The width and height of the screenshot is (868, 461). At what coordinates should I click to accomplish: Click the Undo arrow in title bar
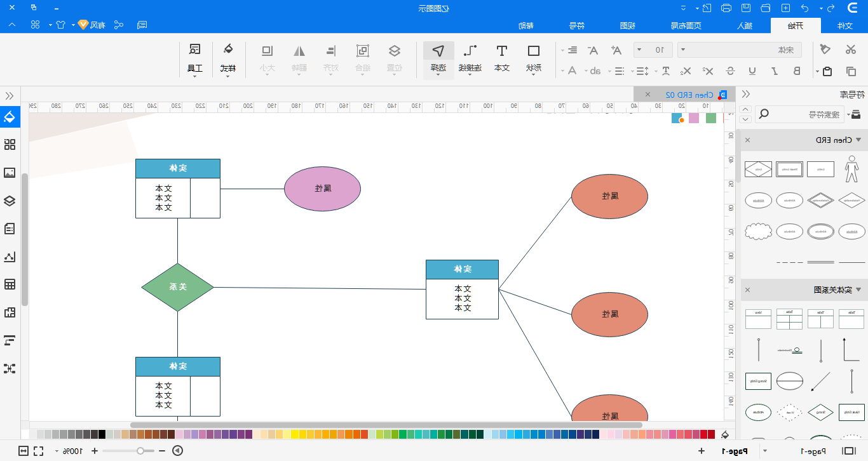coord(805,8)
